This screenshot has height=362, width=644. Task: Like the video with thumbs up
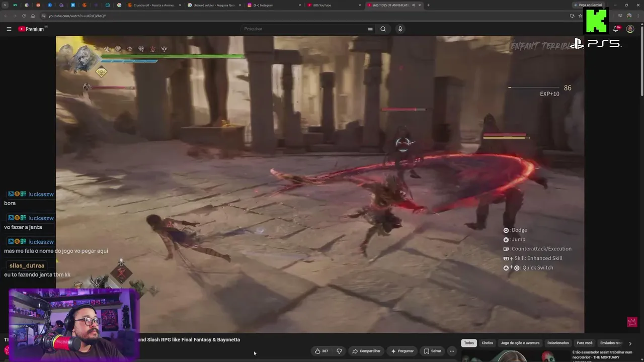point(321,351)
